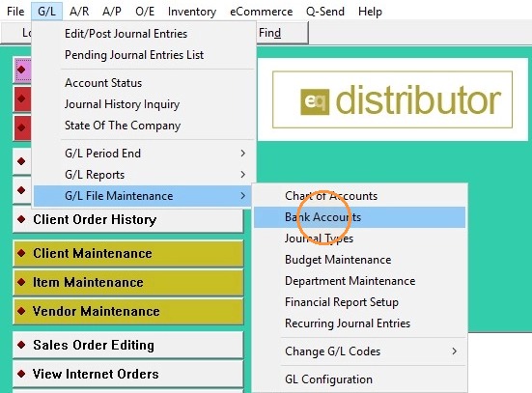Click the diamond icon beside Sales Order Editing

tap(21, 345)
